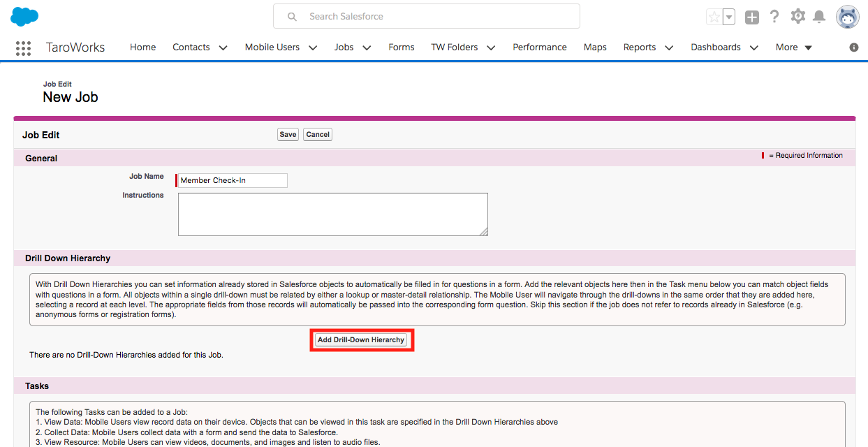Focus the Search Salesforce box

pyautogui.click(x=426, y=16)
